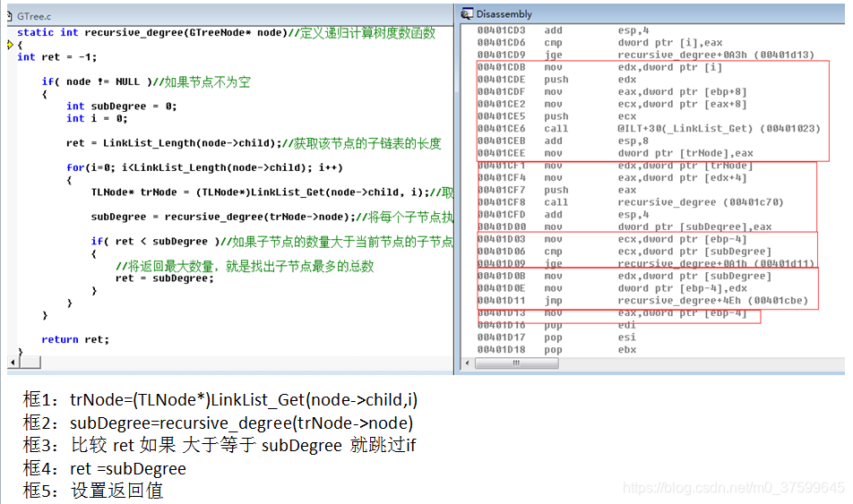
Task: Click disassembly row 00401D11 'jmp recursive_degree+4Eh'
Action: point(642,301)
